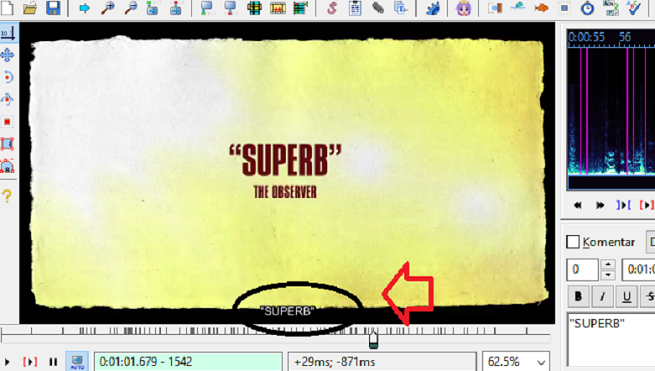The image size is (655, 371).
Task: Zoom in the video
Action: pos(108,8)
